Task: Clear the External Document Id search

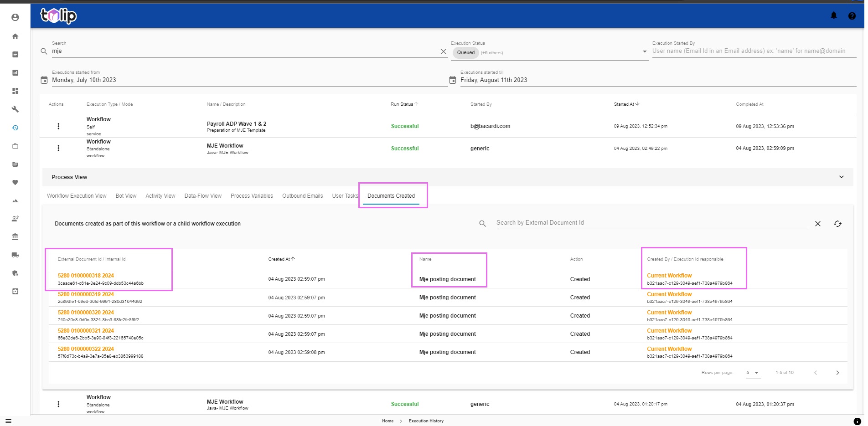Action: point(818,224)
